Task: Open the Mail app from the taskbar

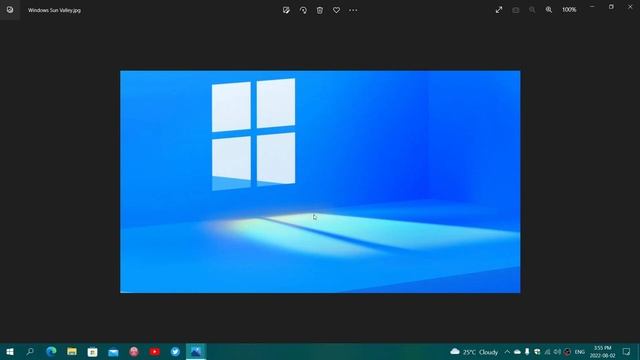Action: tap(113, 351)
